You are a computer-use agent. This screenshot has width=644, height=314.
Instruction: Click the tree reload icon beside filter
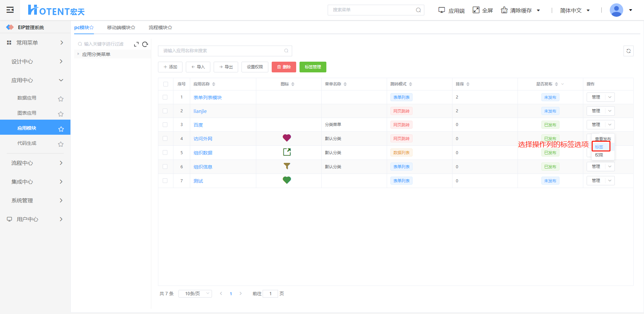145,44
